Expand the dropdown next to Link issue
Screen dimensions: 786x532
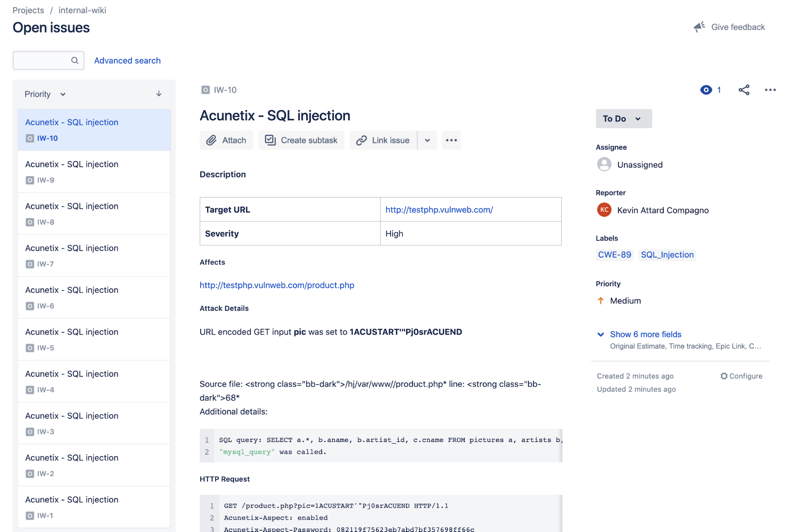point(427,140)
